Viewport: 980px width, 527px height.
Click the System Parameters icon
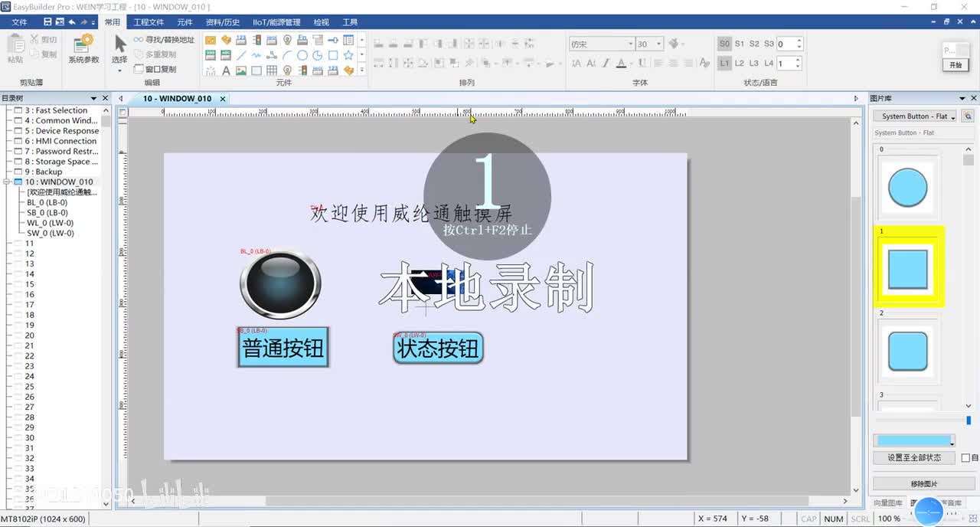pos(83,44)
